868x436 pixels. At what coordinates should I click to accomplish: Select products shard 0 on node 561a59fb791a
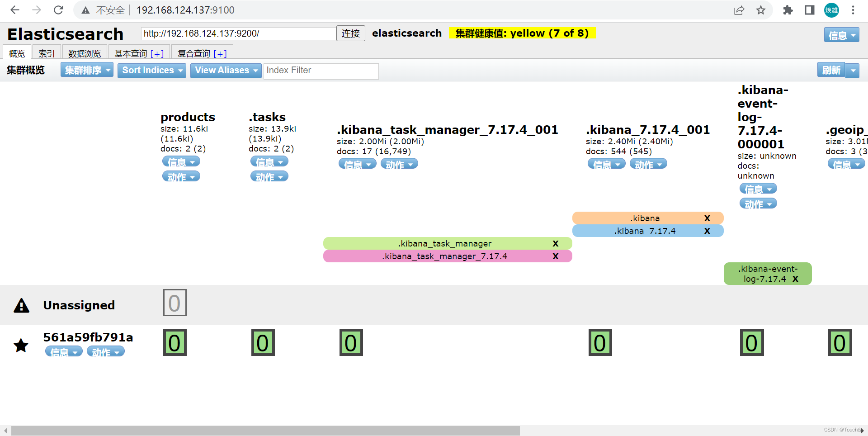coord(175,342)
